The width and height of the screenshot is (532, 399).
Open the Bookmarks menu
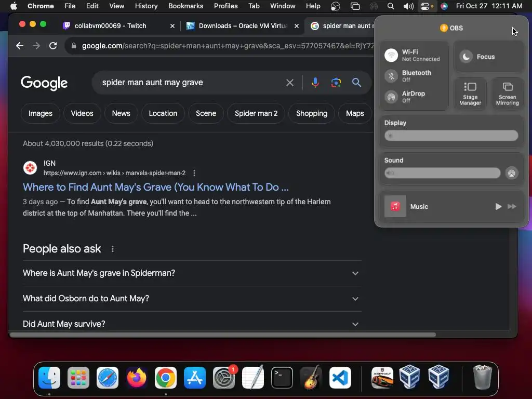coord(185,6)
